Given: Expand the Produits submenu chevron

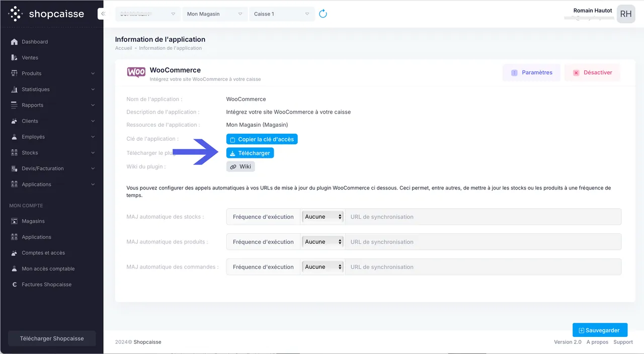Looking at the screenshot, I should pyautogui.click(x=93, y=73).
